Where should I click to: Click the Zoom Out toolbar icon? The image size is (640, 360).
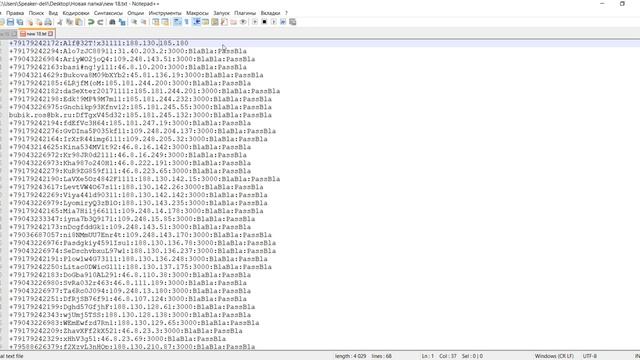[143, 22]
